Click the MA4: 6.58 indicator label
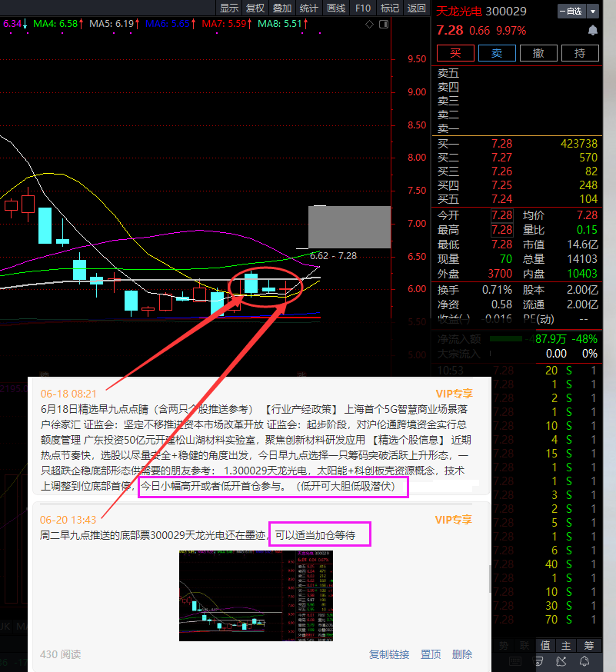616x672 pixels. tap(56, 24)
